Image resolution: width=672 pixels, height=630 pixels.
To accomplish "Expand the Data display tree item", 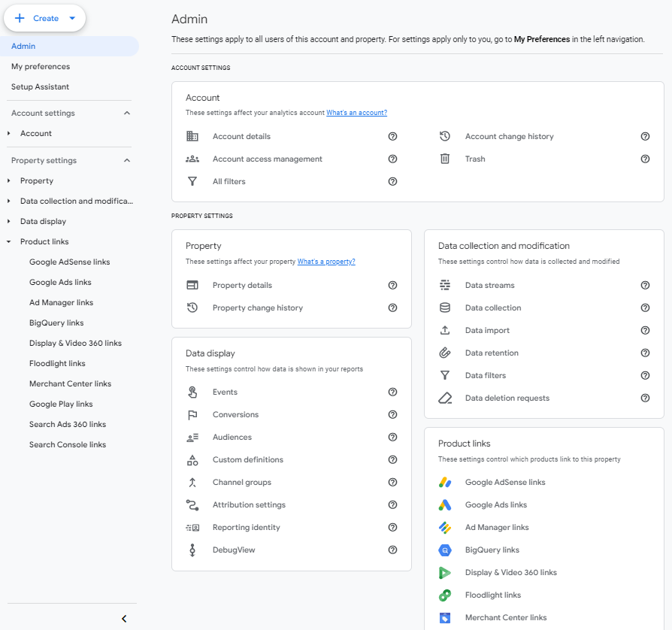I will (x=9, y=221).
